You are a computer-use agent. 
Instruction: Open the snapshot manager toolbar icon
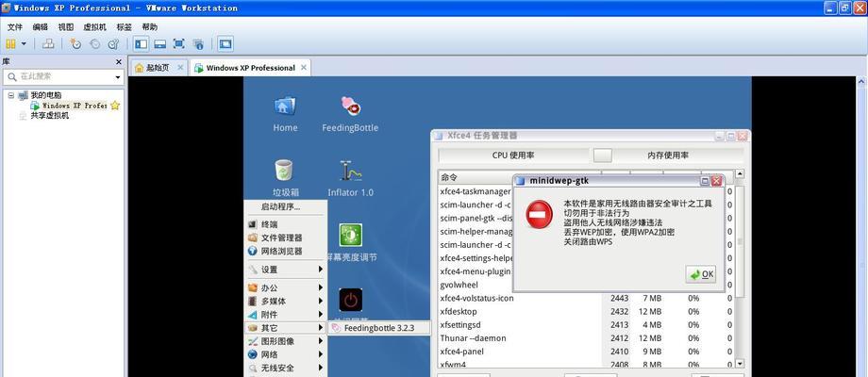113,43
